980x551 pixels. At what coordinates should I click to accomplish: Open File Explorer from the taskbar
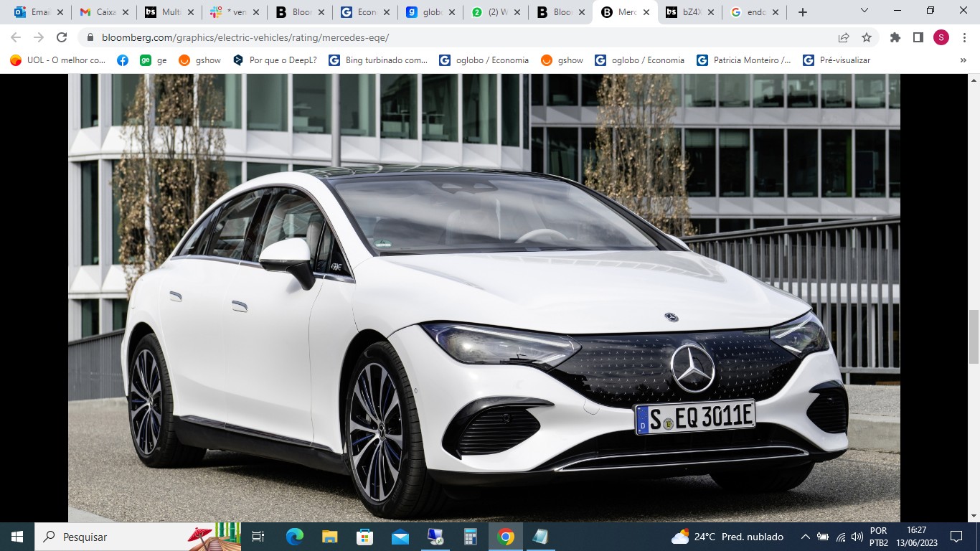click(x=329, y=537)
